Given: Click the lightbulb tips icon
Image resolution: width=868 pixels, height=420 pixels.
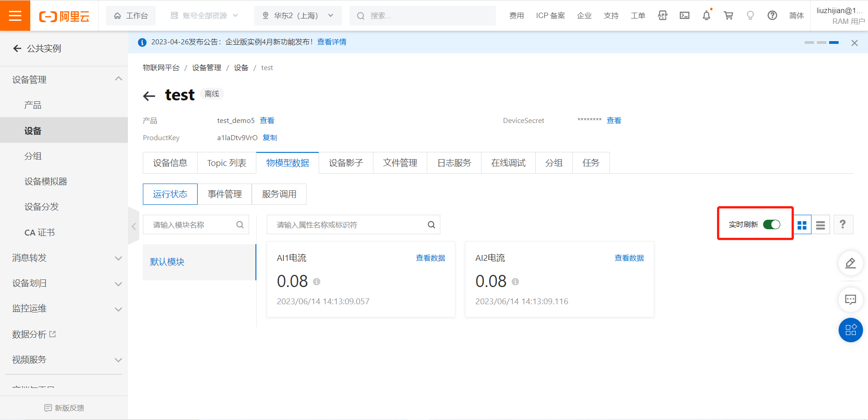Looking at the screenshot, I should pyautogui.click(x=750, y=15).
